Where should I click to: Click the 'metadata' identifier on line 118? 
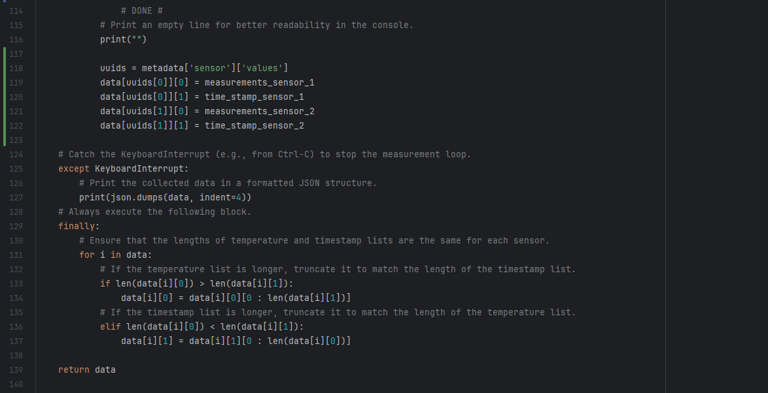pos(162,68)
